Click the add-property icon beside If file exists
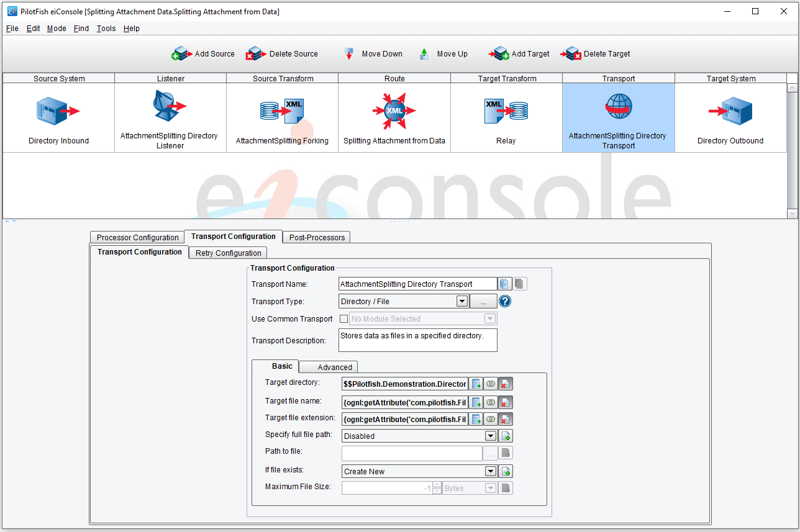Screen dimensions: 800x532 coord(506,471)
